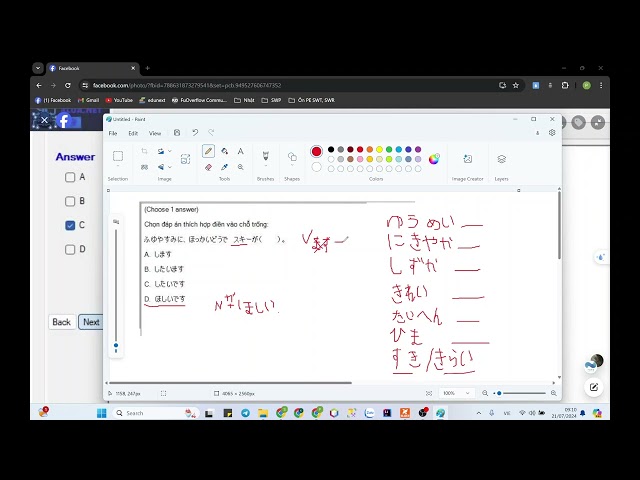Screen dimensions: 640x480
Task: Click the Windows taskbar search box
Action: pyautogui.click(x=155, y=413)
